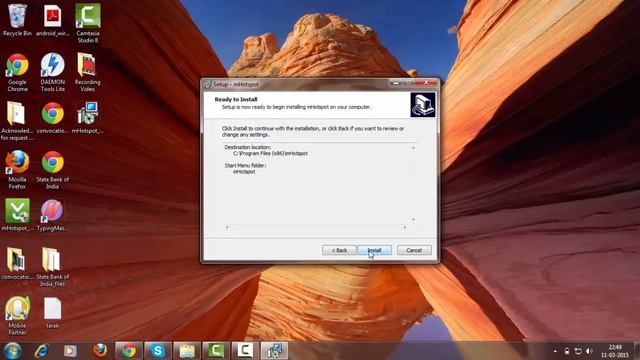Show hidden system tray icons
This screenshot has width=640, height=360.
click(x=555, y=351)
